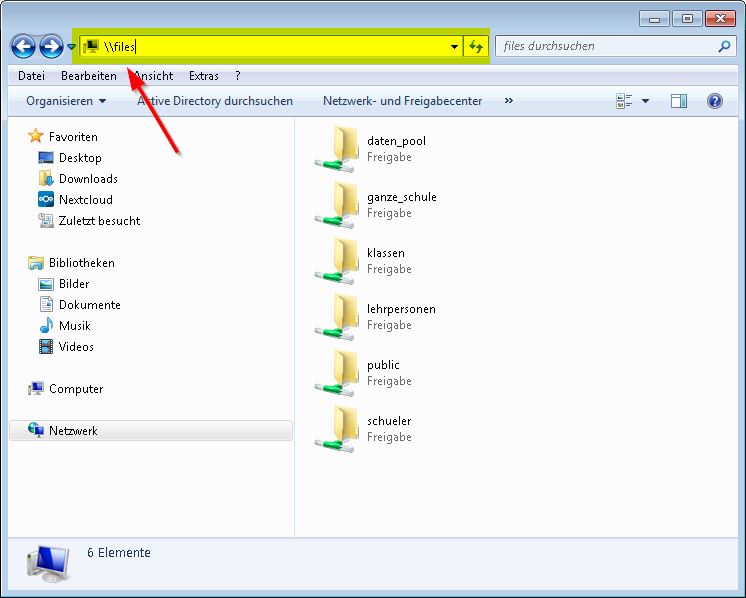Screen dimensions: 746x598
Task: Select the Nextcloud favorite in sidebar
Action: click(85, 200)
